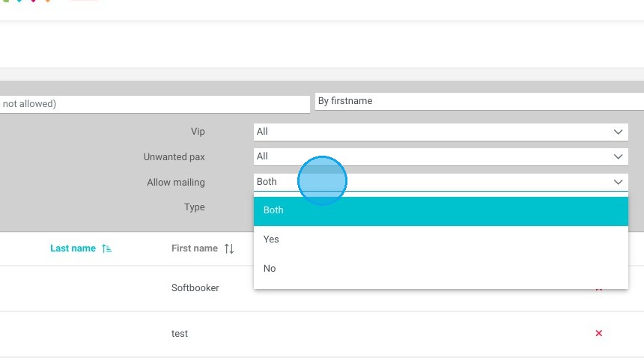Choose Yes for Allow mailing
644x360 pixels.
[441, 240]
